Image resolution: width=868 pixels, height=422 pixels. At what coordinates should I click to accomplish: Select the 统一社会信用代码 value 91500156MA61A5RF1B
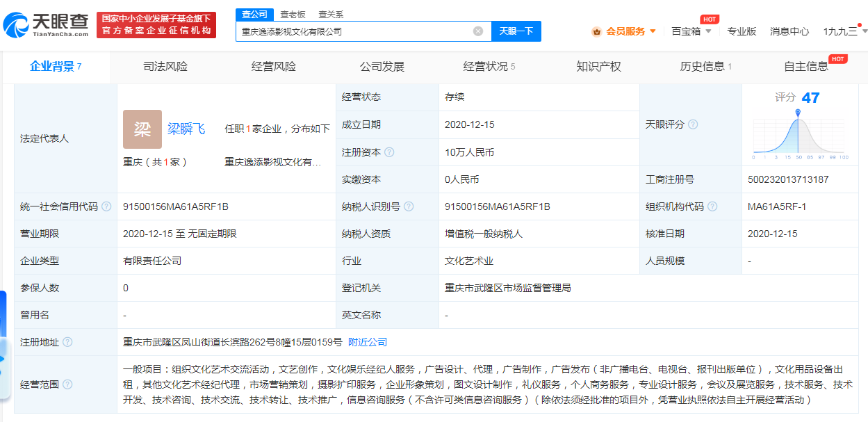176,206
